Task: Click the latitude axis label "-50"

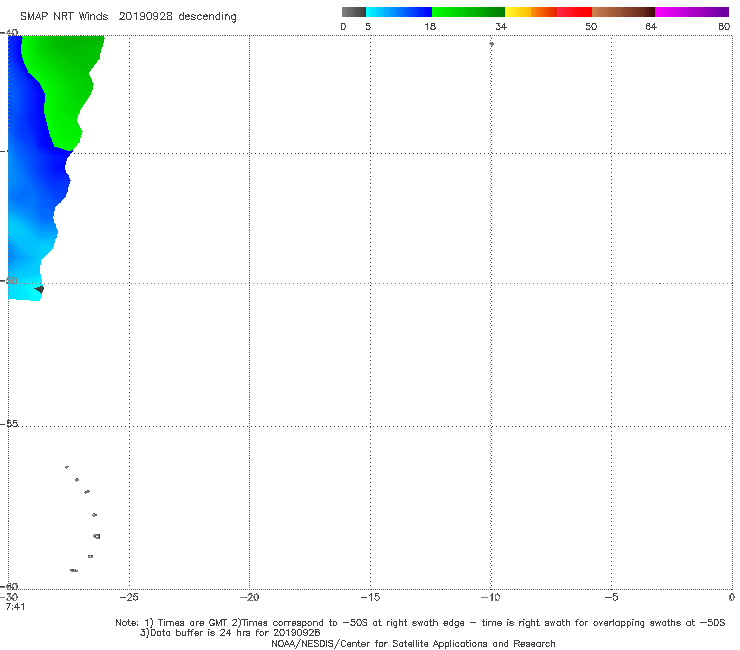Action: pos(9,280)
